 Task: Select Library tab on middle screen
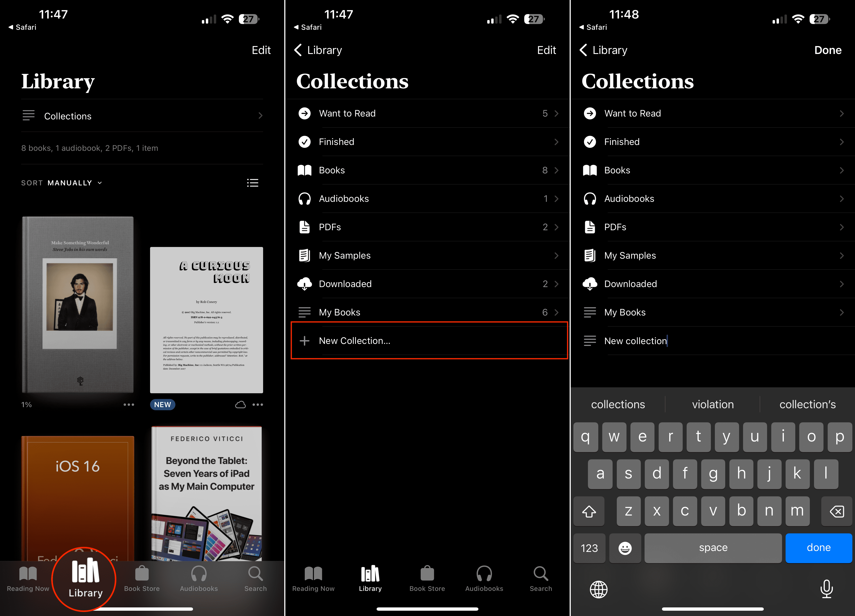point(370,579)
